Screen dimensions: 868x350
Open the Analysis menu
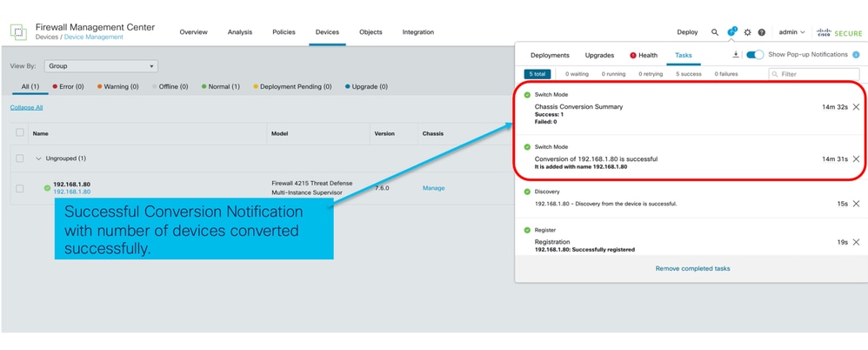pyautogui.click(x=240, y=32)
